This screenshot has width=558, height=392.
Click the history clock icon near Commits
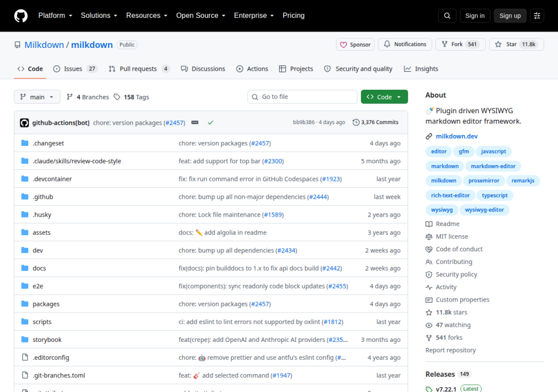(x=356, y=122)
